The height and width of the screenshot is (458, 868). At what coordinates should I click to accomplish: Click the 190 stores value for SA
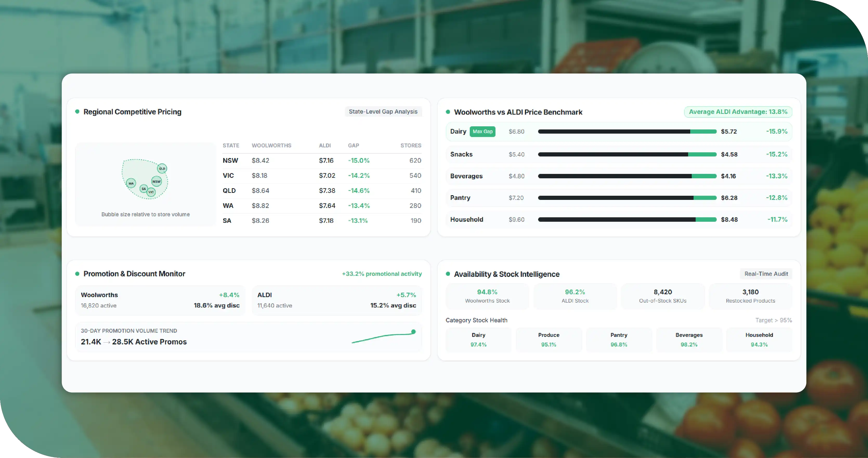pos(416,221)
